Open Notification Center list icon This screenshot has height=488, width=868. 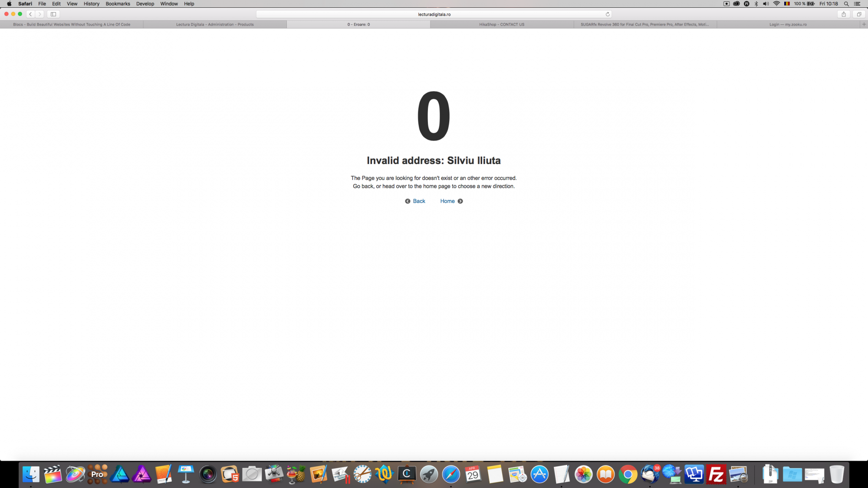pos(858,4)
